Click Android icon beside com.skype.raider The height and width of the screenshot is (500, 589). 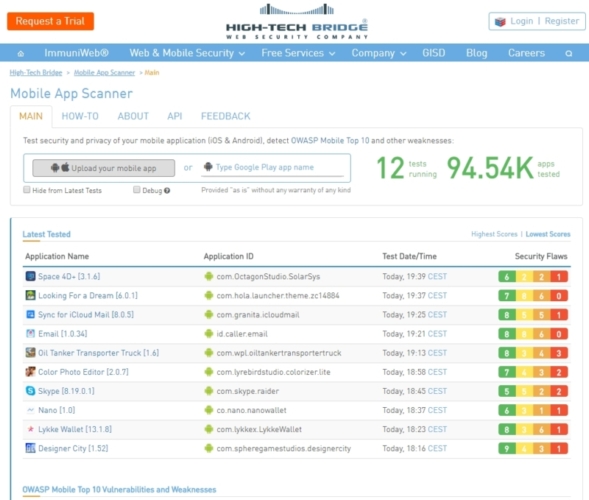coord(209,391)
